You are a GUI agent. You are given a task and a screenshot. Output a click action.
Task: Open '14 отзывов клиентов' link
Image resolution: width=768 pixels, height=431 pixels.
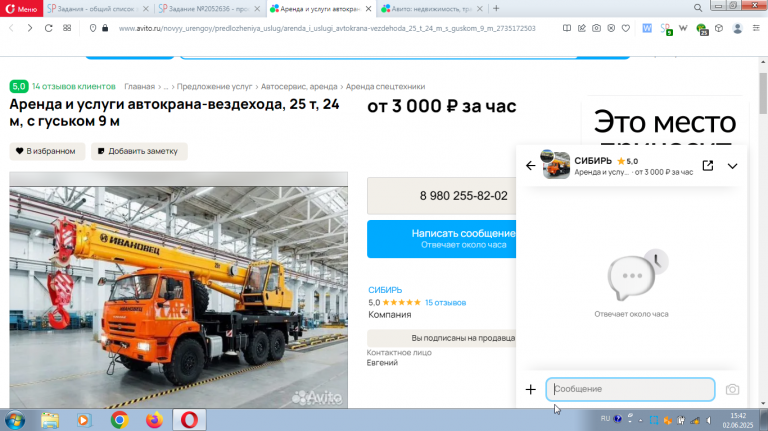[x=73, y=86]
